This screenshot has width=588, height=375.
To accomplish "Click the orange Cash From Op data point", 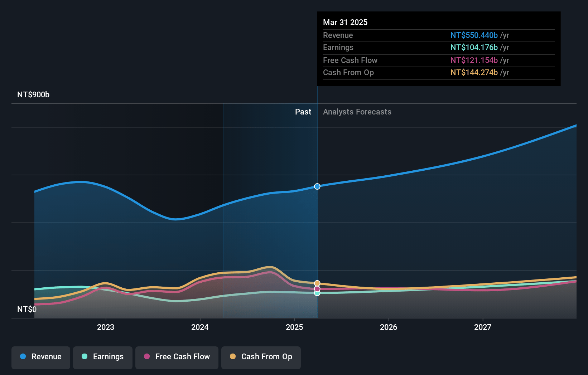I will coord(317,283).
